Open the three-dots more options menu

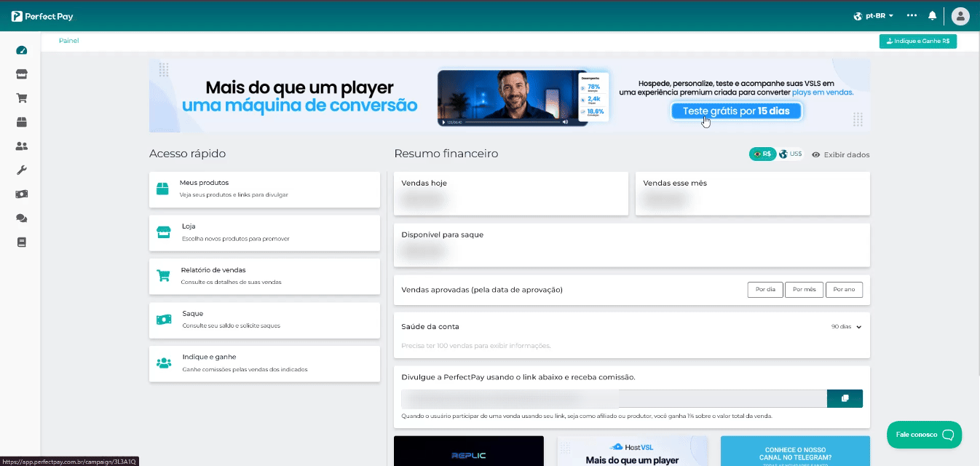912,15
